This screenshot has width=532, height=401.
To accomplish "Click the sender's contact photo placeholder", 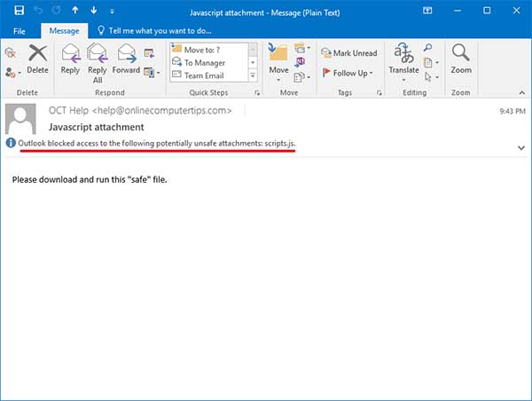I will [x=20, y=119].
